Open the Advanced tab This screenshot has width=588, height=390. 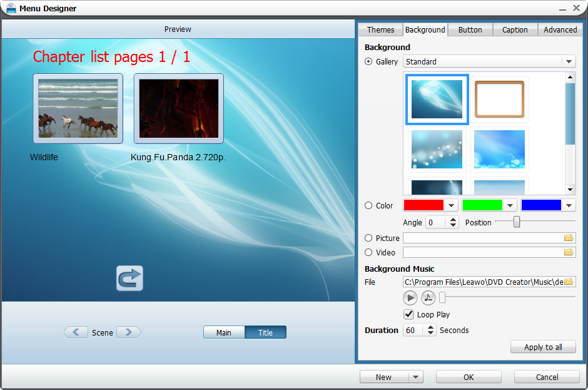(560, 29)
